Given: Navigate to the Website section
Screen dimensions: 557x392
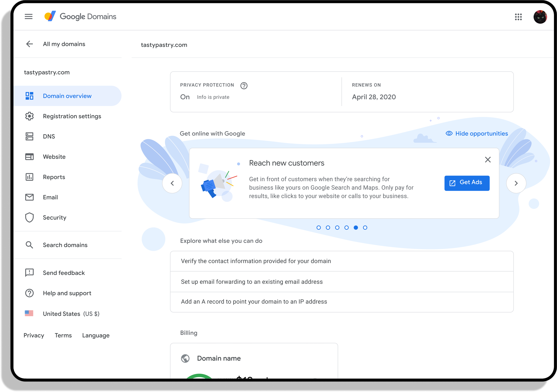Looking at the screenshot, I should coord(67,157).
